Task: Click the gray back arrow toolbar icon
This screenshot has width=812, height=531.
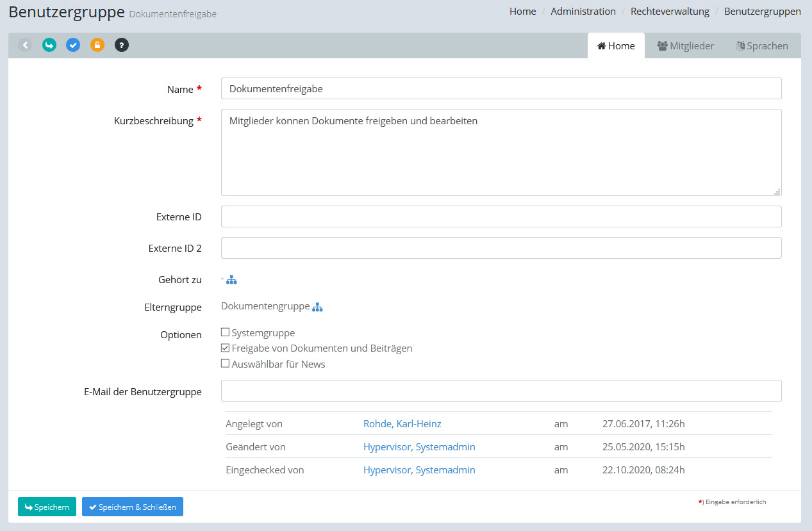Action: (25, 45)
